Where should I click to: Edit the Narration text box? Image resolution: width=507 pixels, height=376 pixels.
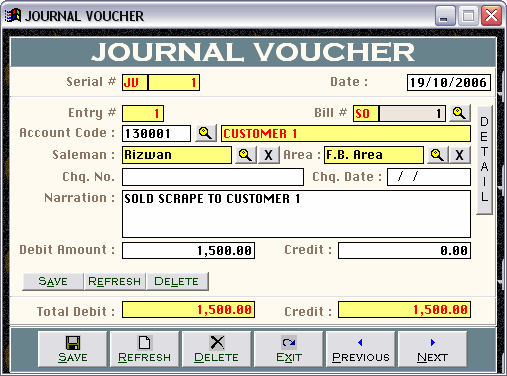(296, 214)
